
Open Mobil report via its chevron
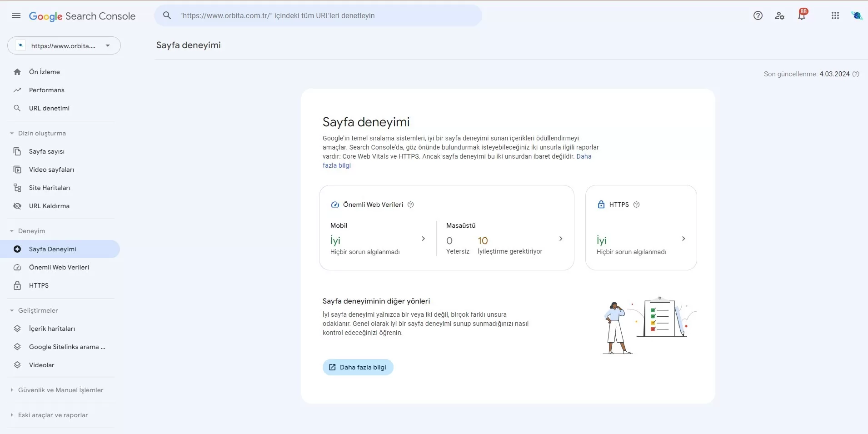click(x=423, y=239)
